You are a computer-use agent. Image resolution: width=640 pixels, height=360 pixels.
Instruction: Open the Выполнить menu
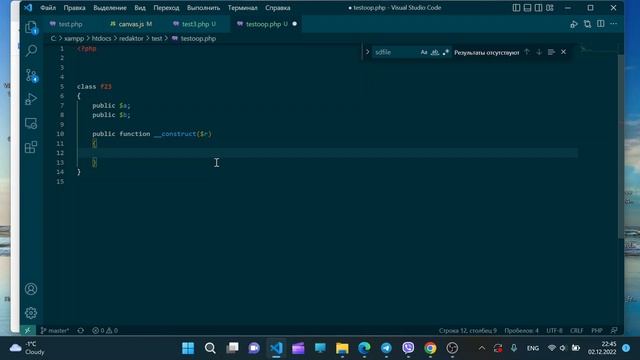(x=203, y=8)
